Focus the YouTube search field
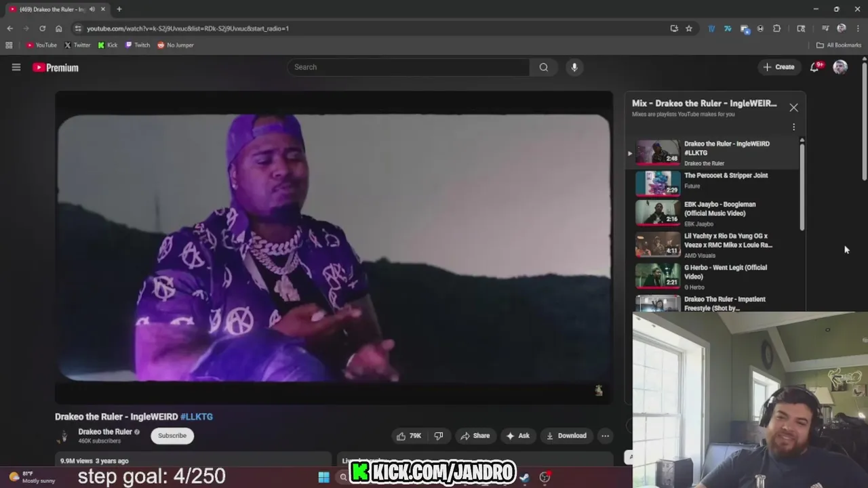The image size is (868, 488). pyautogui.click(x=409, y=67)
